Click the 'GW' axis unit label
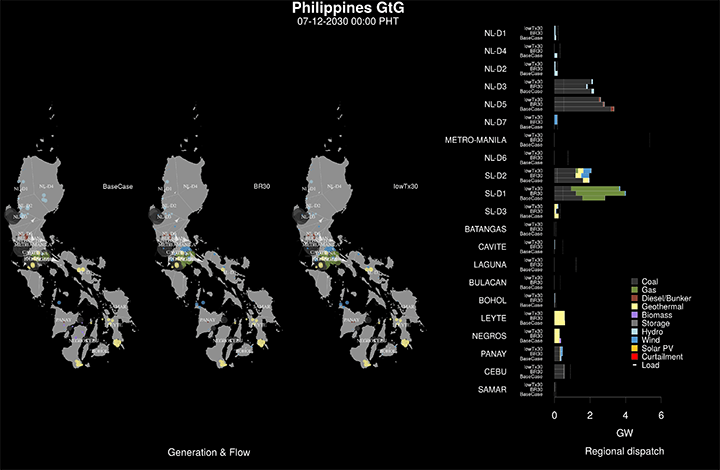 [x=624, y=433]
